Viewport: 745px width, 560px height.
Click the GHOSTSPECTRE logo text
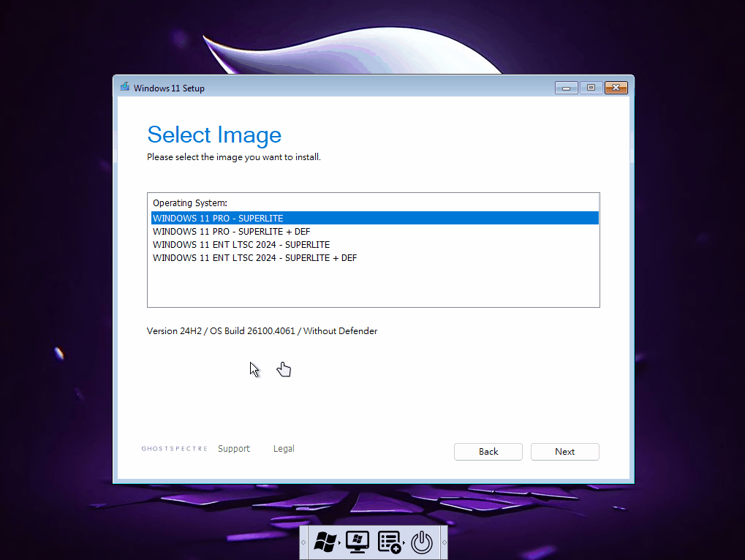[x=175, y=448]
